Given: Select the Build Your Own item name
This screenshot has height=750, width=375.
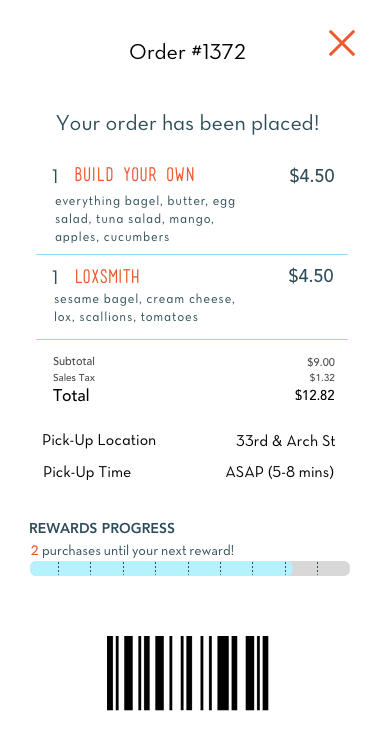Looking at the screenshot, I should pos(134,175).
